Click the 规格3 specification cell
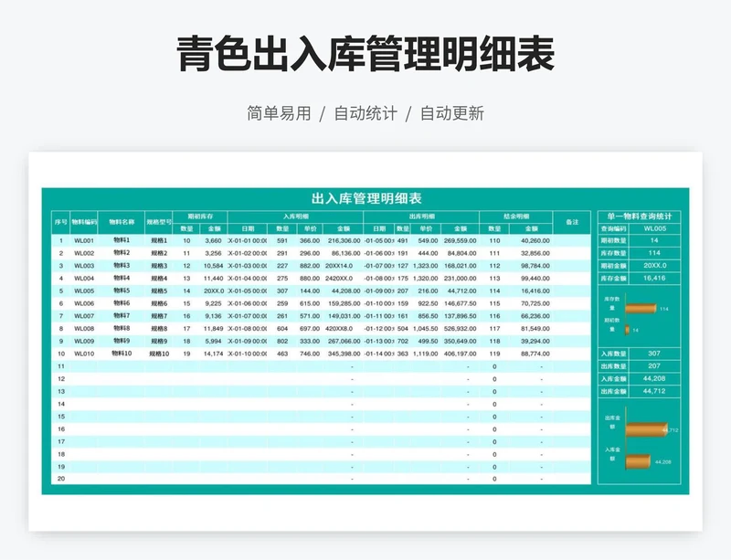The width and height of the screenshot is (731, 560). point(159,266)
